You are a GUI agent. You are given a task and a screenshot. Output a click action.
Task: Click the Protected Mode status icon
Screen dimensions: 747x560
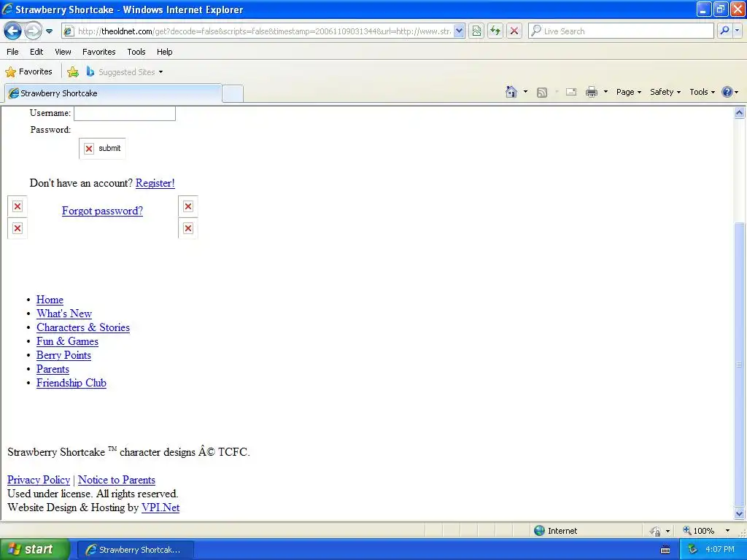pos(655,531)
